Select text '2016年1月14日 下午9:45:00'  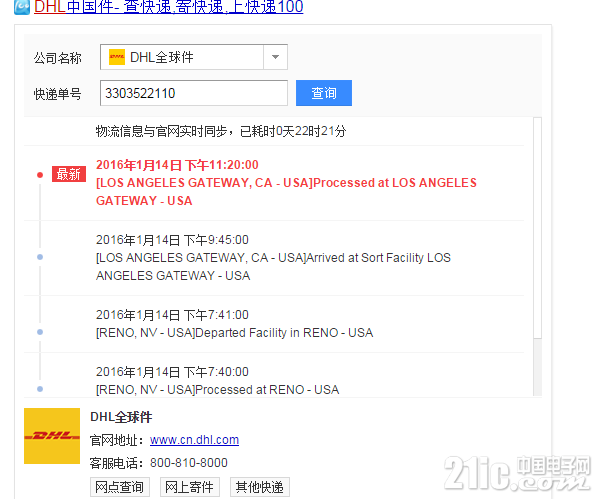tap(172, 240)
